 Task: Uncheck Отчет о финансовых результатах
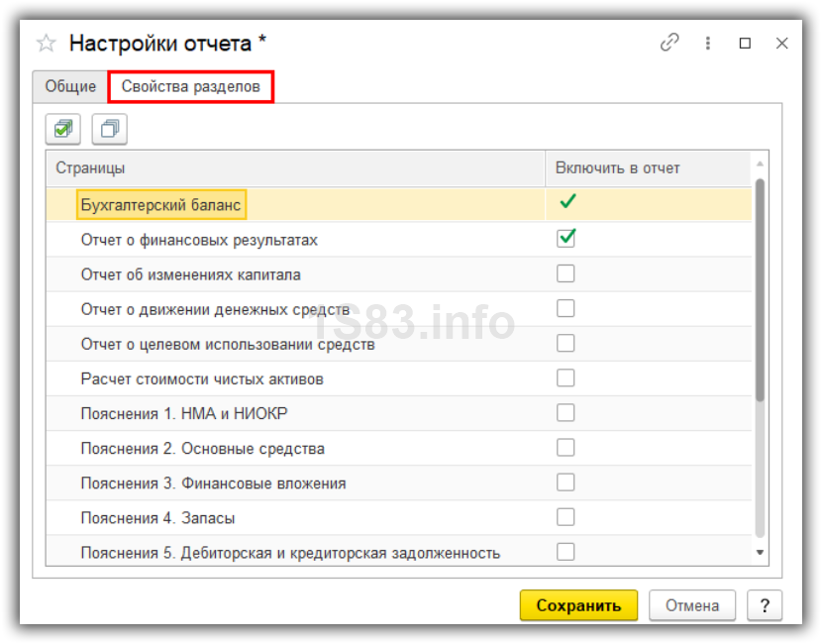point(565,238)
